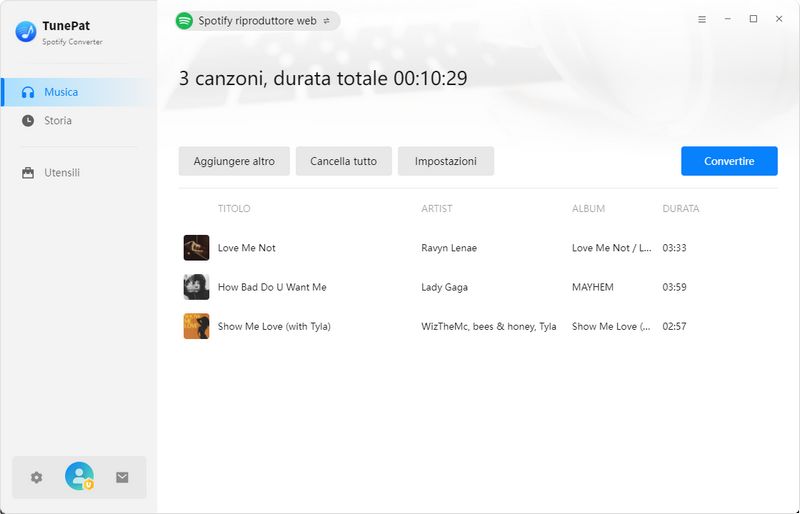Viewport: 800px width, 514px height.
Task: Click the truncated album Love Me Not / L...
Action: tap(612, 248)
